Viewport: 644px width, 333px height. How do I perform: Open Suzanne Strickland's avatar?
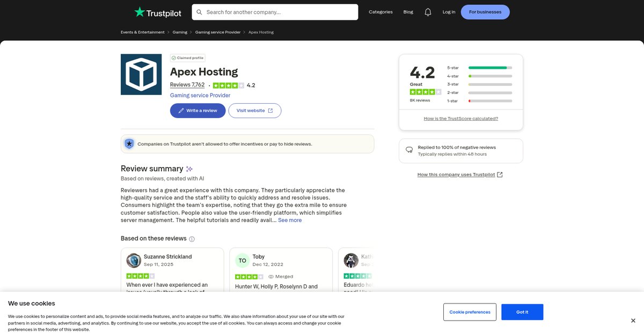point(134,260)
